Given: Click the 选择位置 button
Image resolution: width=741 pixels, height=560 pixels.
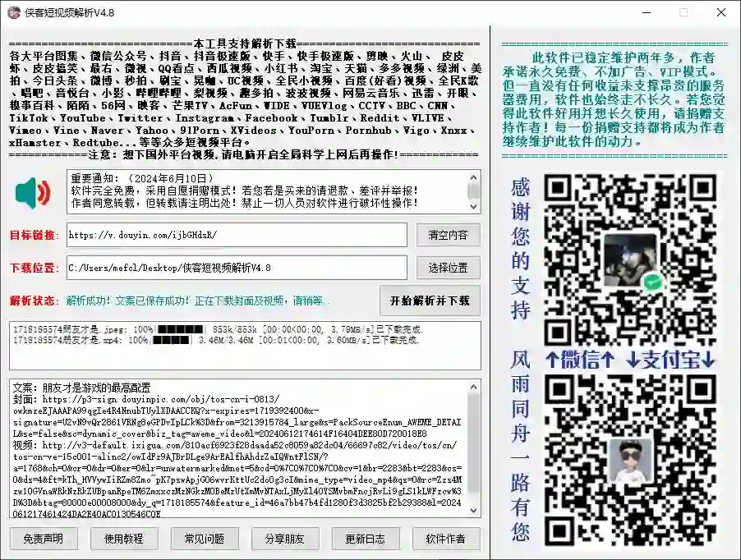Looking at the screenshot, I should point(448,268).
